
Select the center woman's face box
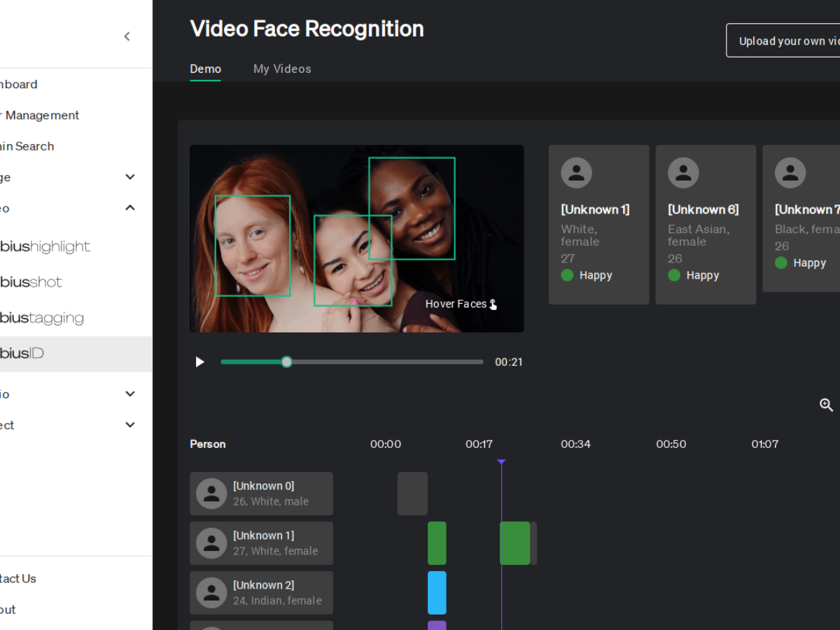coord(353,260)
